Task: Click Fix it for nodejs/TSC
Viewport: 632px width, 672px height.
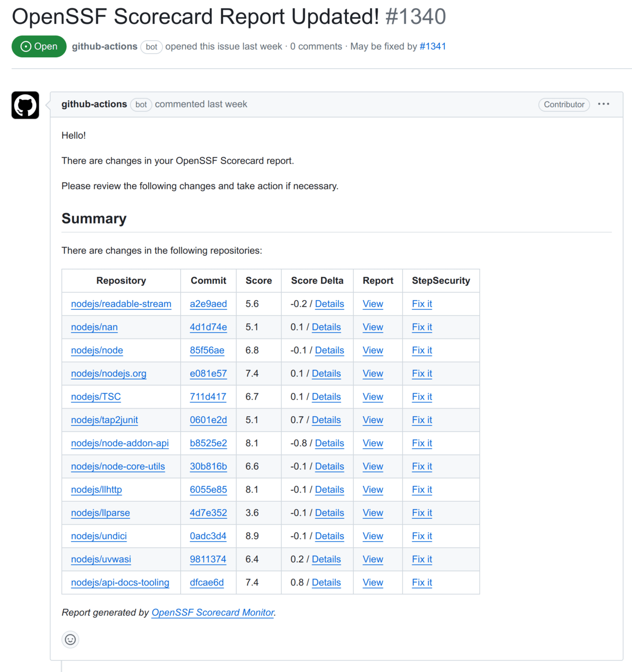Action: tap(421, 397)
